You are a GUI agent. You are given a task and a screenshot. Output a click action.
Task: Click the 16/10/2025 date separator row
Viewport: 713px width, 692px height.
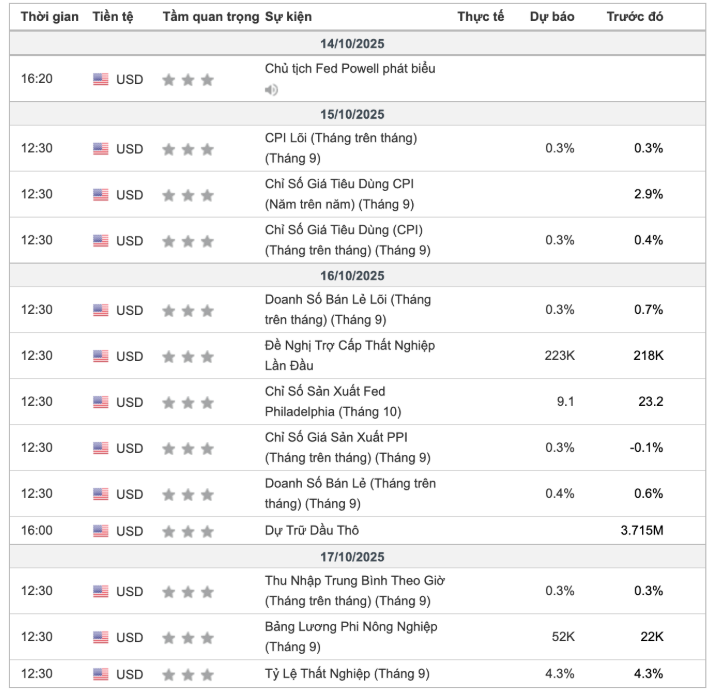click(352, 275)
